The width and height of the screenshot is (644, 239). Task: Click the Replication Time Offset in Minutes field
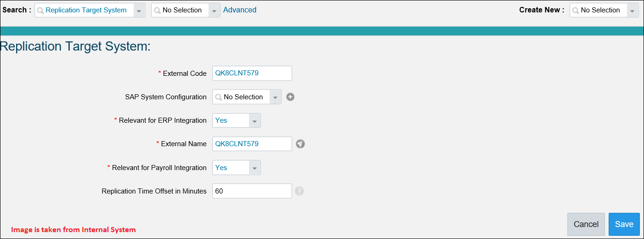pos(252,191)
